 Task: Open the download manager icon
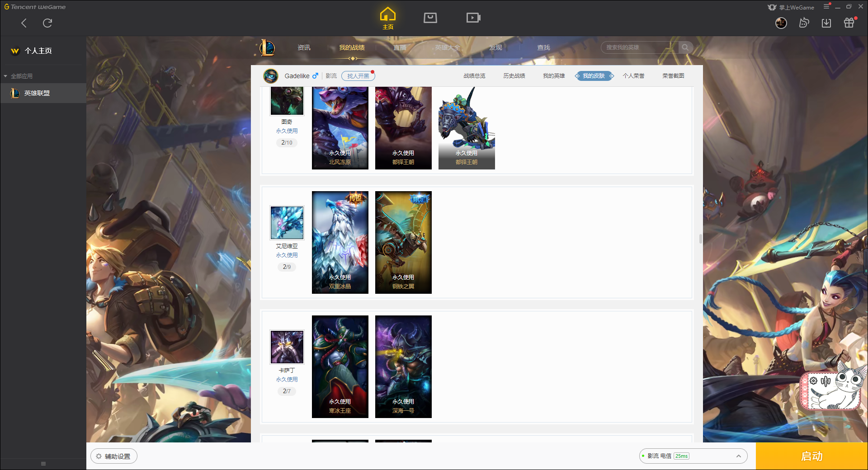[x=826, y=23]
